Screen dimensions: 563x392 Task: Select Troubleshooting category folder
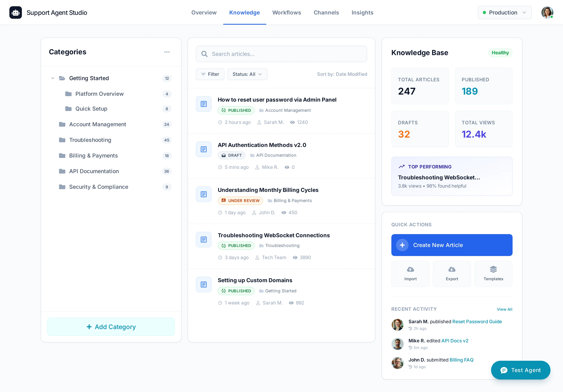(90, 140)
